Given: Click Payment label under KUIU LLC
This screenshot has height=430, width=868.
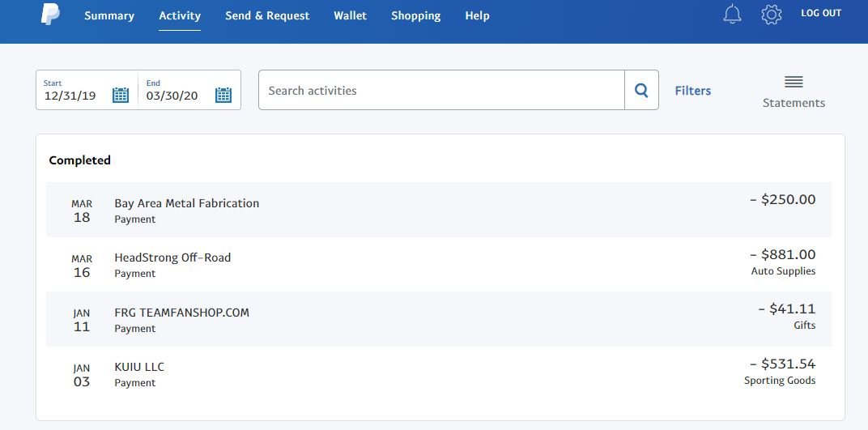Looking at the screenshot, I should pos(135,382).
